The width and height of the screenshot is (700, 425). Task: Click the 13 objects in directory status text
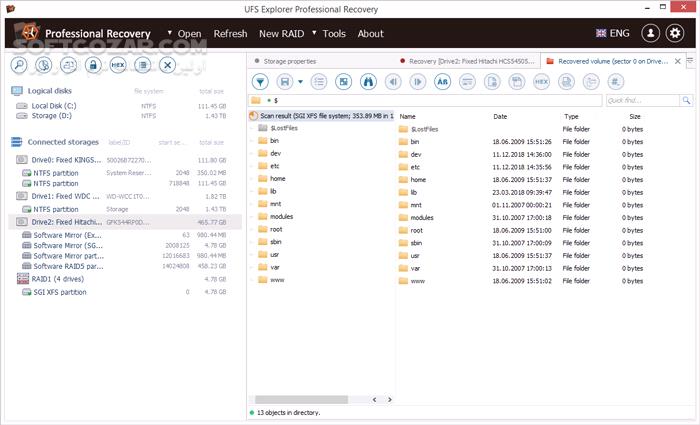[x=288, y=413]
